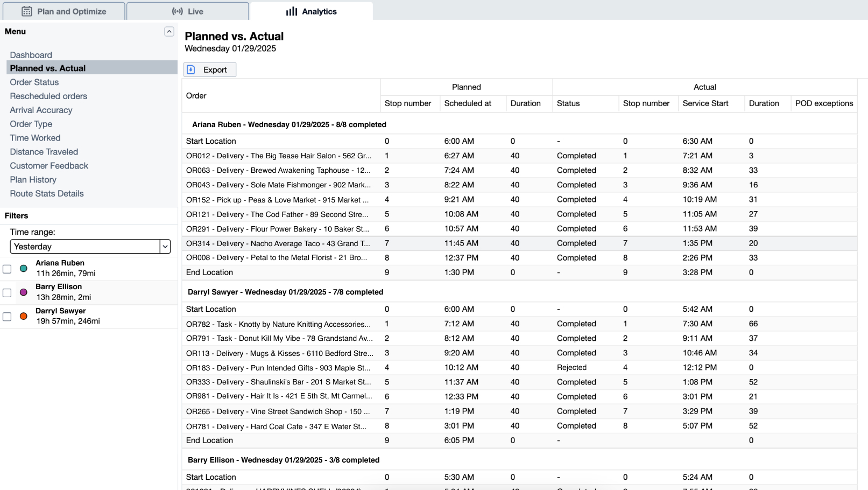Screen dimensions: 868x490
Task: Click the Export download icon
Action: tap(191, 69)
